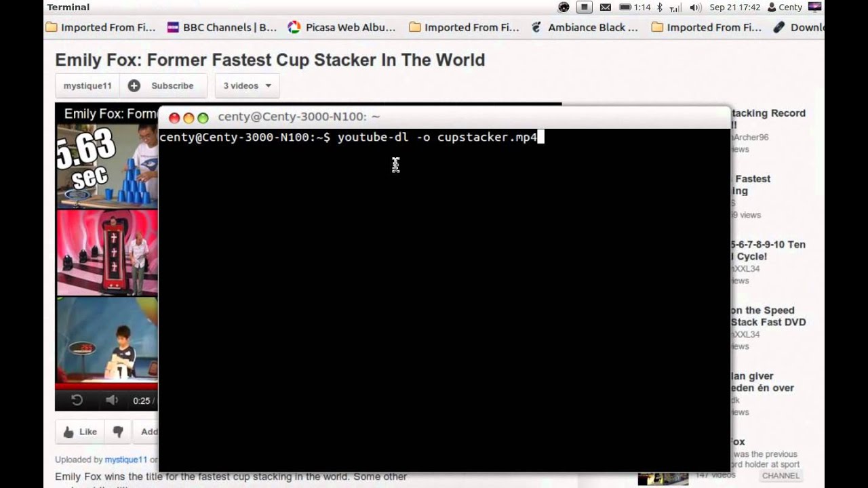Click the 5.63 sec cup stacking video frame
The image size is (868, 488).
[x=107, y=166]
